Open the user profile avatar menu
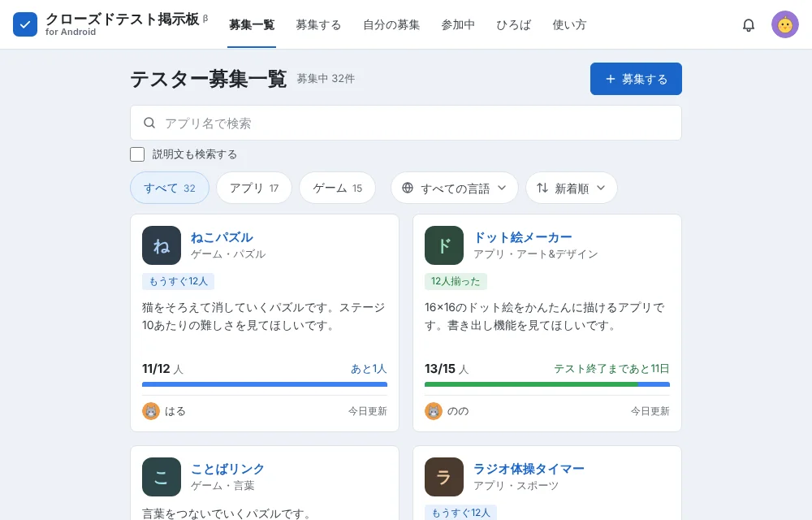Screen dimensions: 812x520 point(784,24)
